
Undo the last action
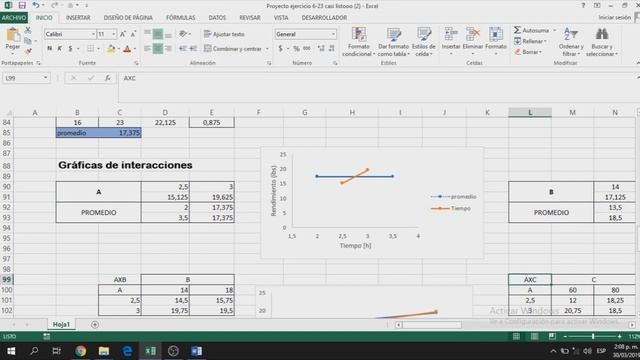pyautogui.click(x=36, y=5)
